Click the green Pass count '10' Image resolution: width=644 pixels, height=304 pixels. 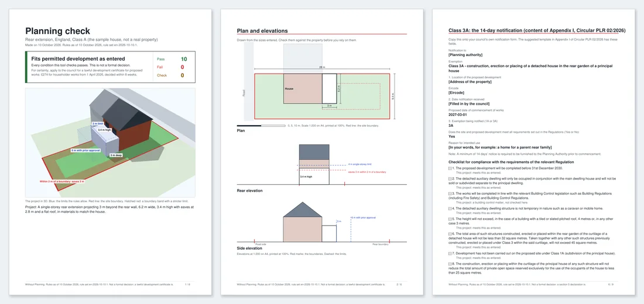click(184, 60)
